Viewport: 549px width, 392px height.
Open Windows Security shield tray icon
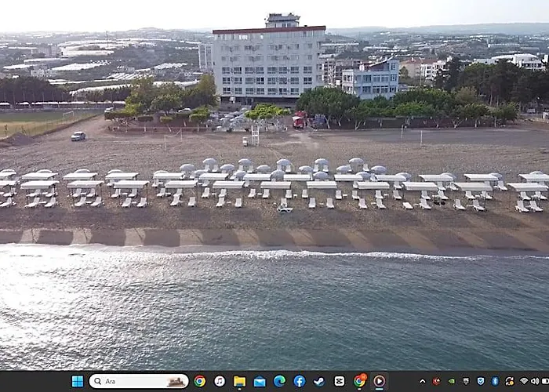point(481,381)
